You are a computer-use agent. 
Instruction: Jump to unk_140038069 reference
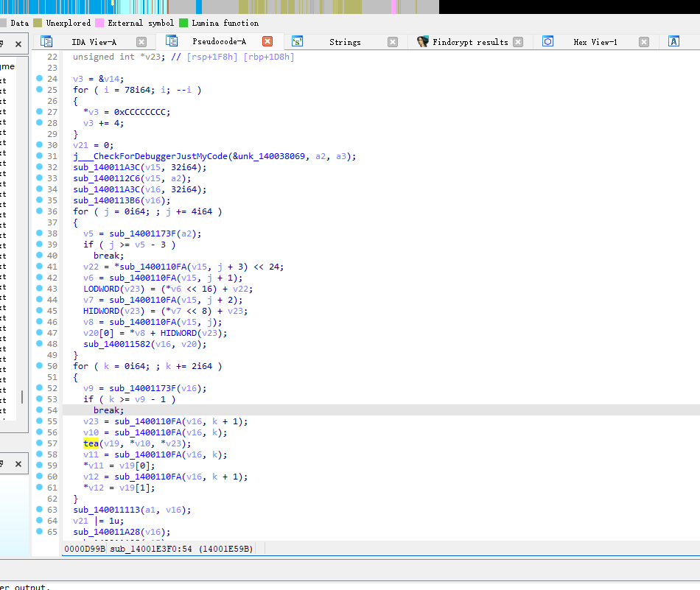[x=271, y=156]
